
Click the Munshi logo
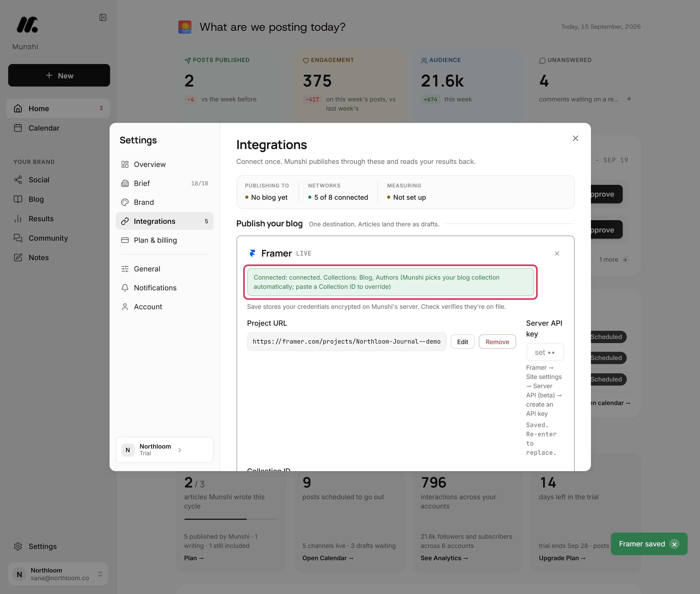[x=27, y=25]
